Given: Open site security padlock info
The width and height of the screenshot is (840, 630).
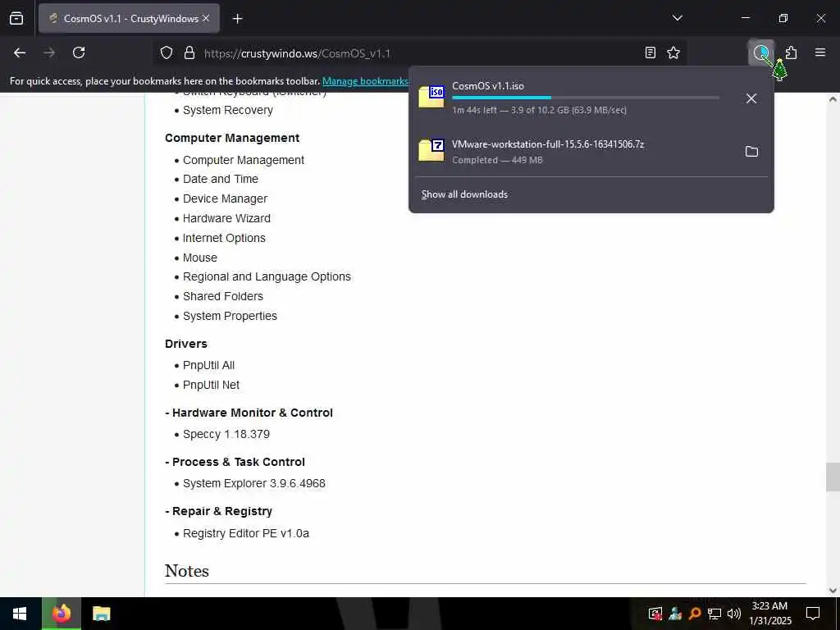Looking at the screenshot, I should pos(189,53).
